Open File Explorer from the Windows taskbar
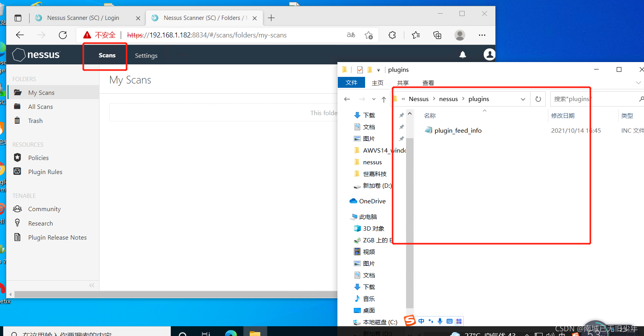 (255, 333)
